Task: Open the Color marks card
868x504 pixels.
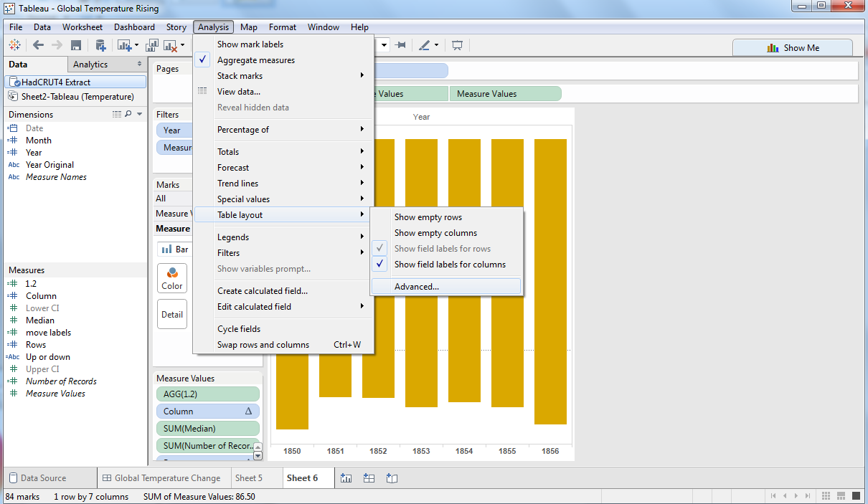Action: click(x=172, y=277)
